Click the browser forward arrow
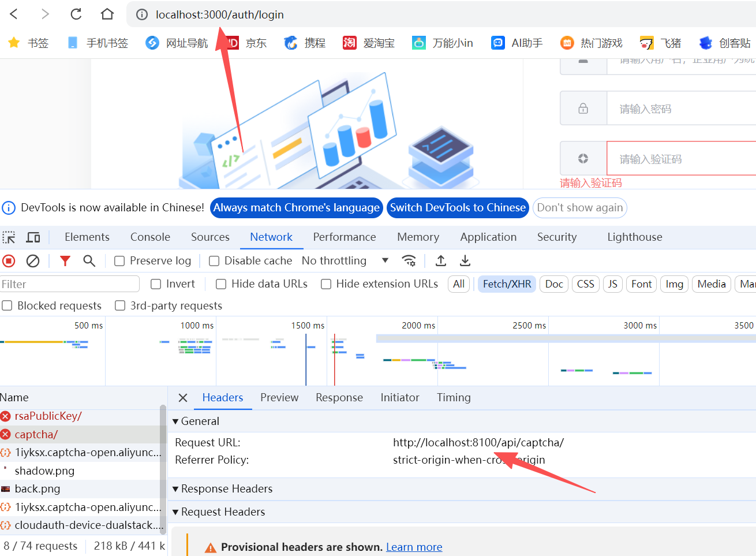756x556 pixels. [x=45, y=14]
